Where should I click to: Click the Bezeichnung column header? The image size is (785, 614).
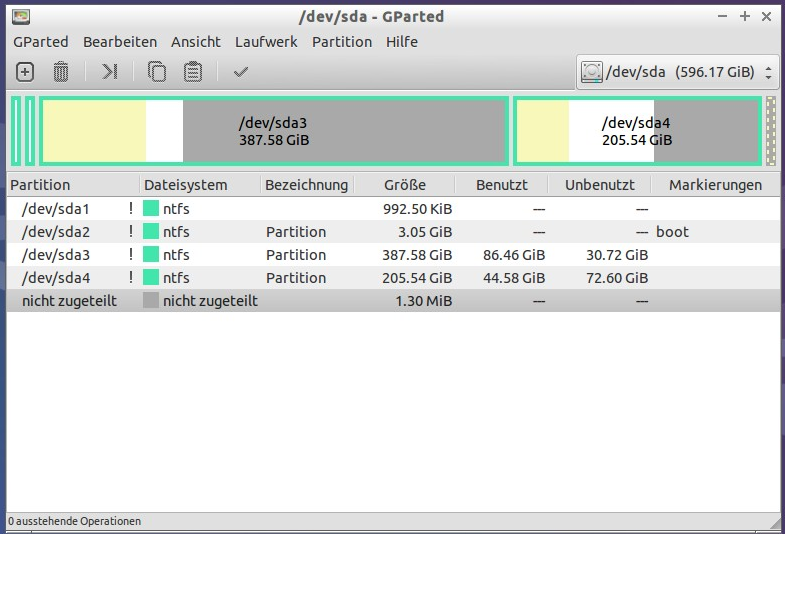307,185
